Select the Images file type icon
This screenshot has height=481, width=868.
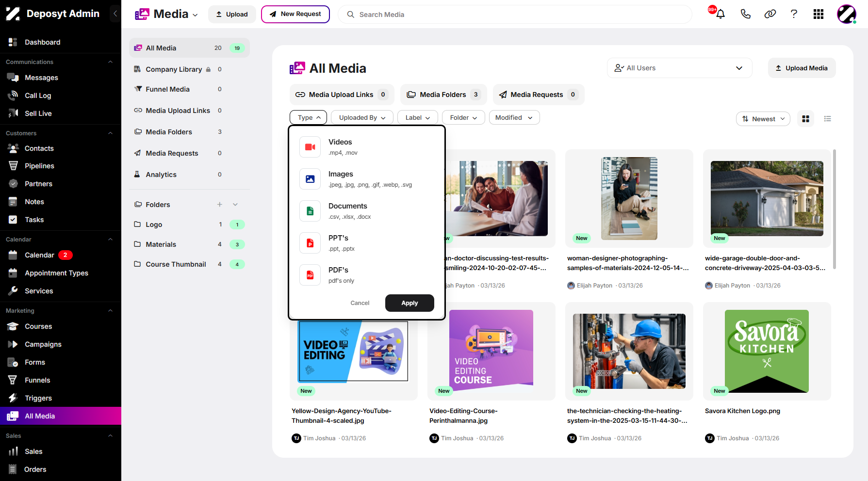click(x=310, y=179)
